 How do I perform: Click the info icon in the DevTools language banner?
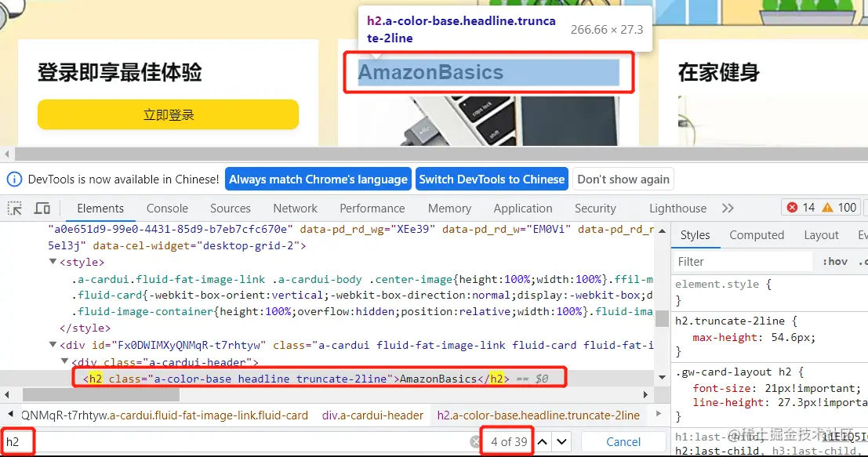tap(14, 180)
